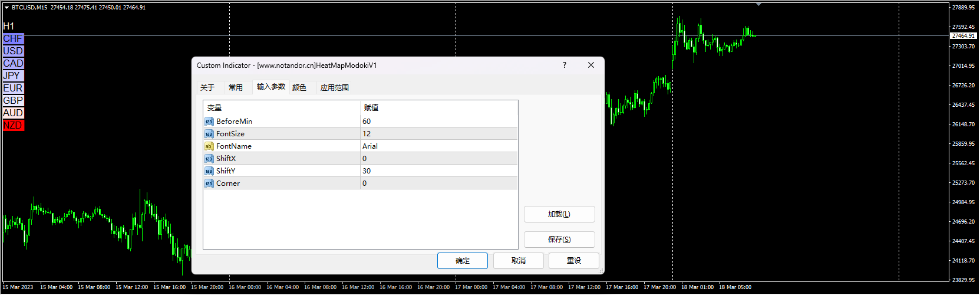Switch to the 关于 tab

tap(207, 88)
